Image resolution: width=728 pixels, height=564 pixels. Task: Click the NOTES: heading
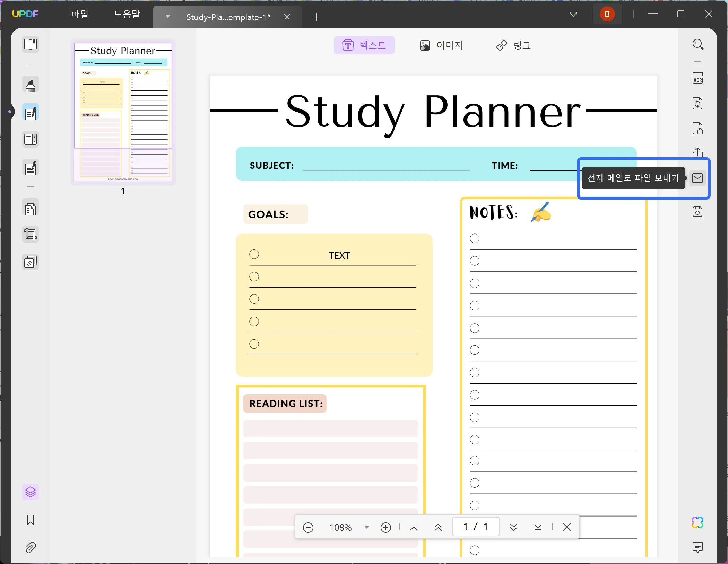[x=494, y=212]
